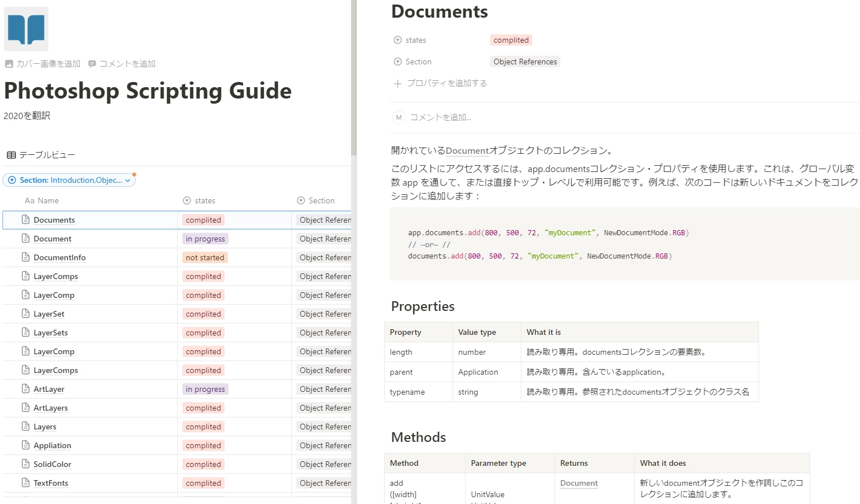The image size is (860, 504).
Task: Open the SolidColor page from the table
Action: 52,464
